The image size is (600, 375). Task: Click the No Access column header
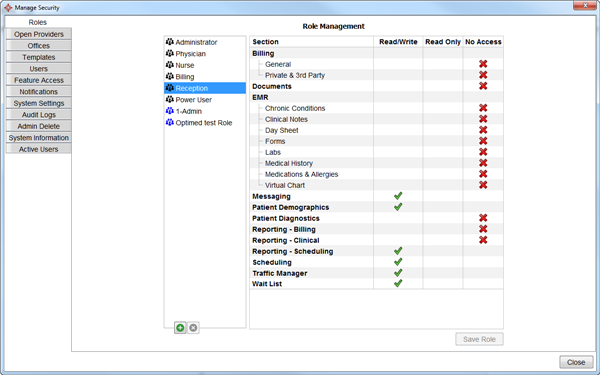tap(483, 42)
